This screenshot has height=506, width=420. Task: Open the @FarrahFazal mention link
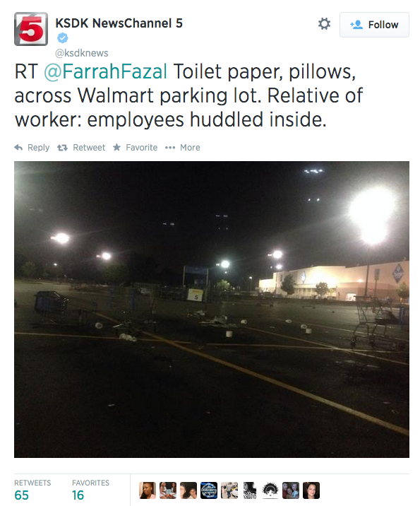point(106,71)
